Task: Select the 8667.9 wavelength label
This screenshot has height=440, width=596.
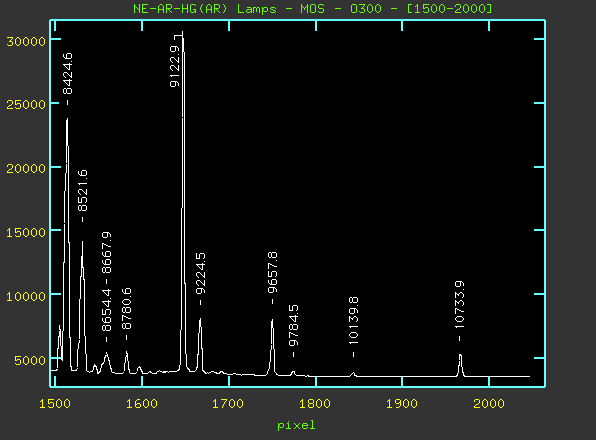Action: coord(107,253)
